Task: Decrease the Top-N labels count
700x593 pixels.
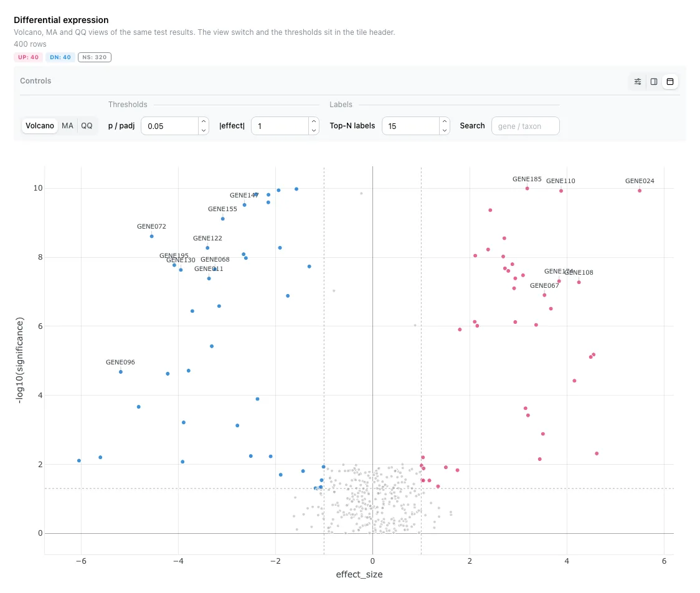Action: coord(445,130)
